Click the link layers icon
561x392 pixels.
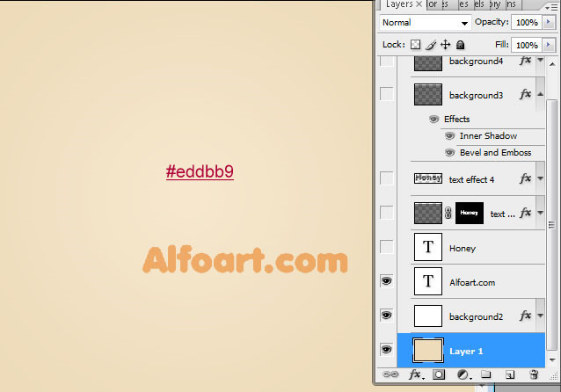pyautogui.click(x=390, y=375)
